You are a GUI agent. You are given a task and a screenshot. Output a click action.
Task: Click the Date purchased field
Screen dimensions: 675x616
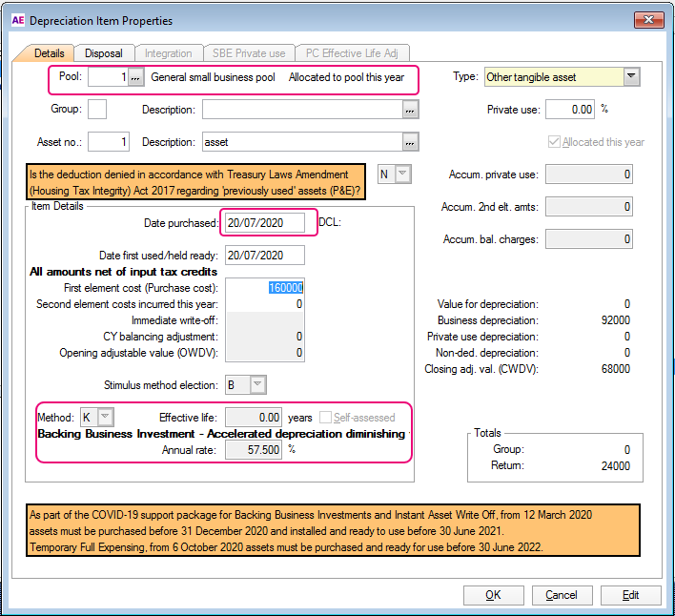[265, 223]
